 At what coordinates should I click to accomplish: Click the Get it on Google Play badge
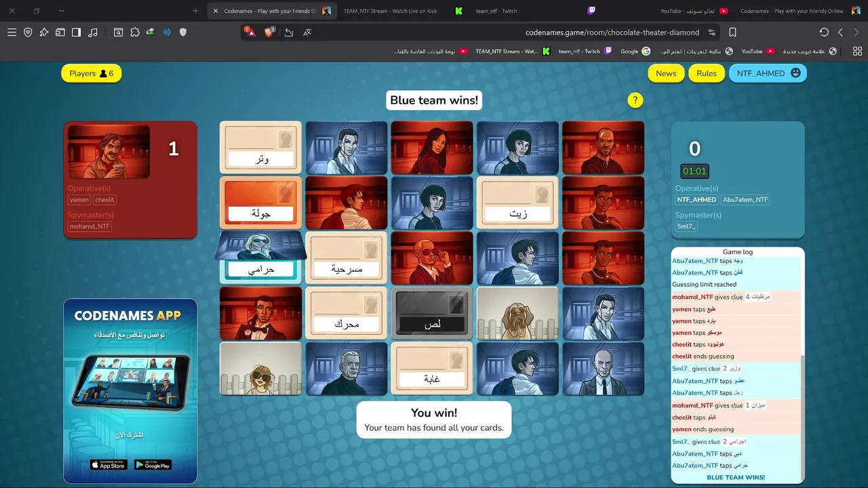point(153,464)
